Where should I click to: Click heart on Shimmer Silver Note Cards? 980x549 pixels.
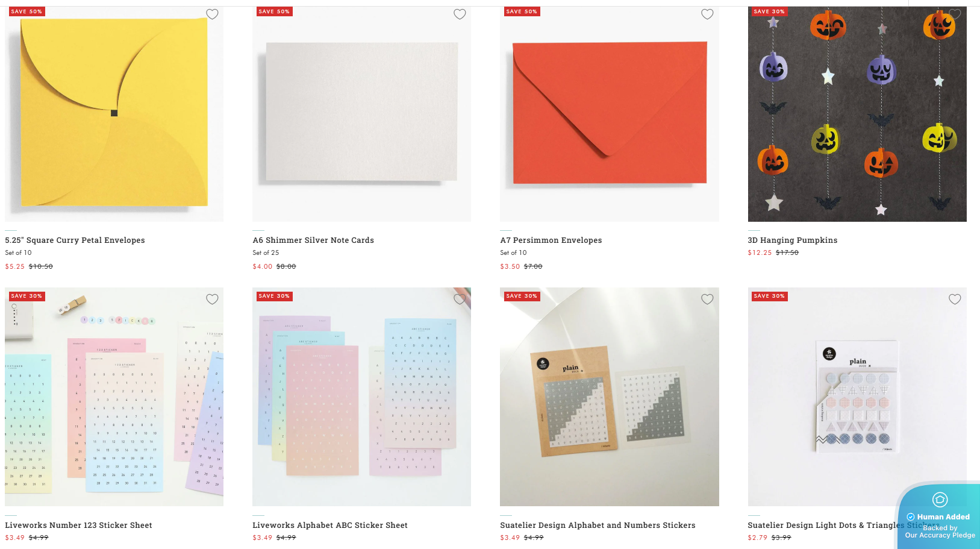[460, 14]
